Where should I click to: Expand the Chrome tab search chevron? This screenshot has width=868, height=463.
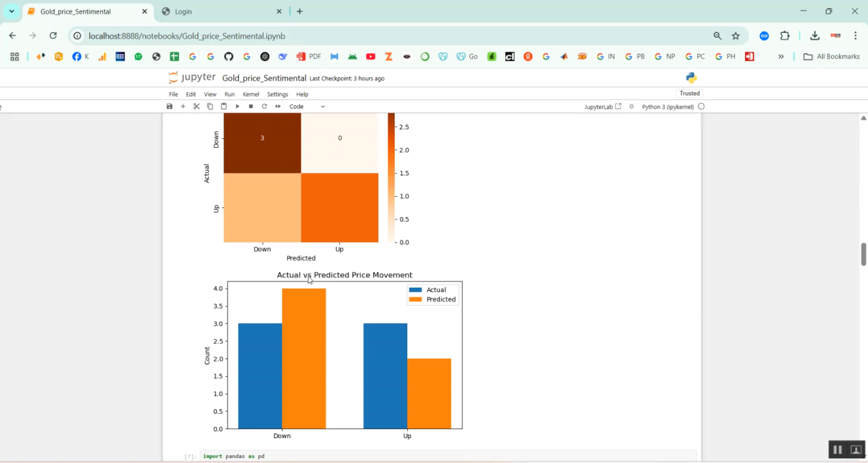(12, 12)
